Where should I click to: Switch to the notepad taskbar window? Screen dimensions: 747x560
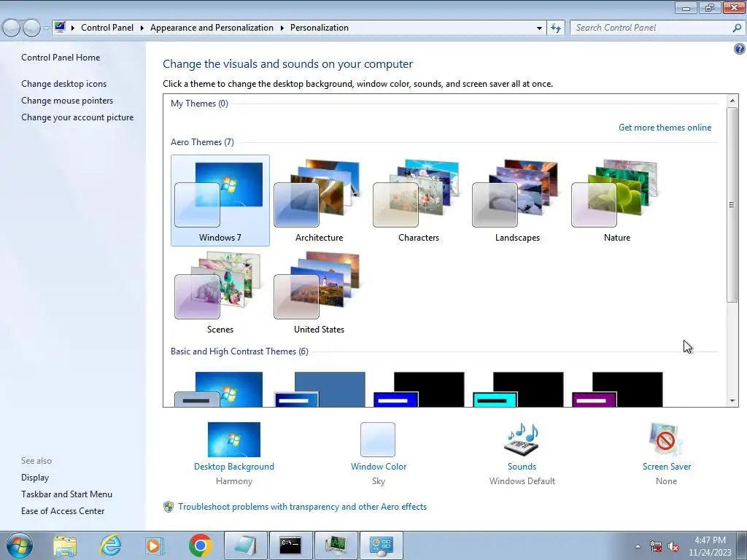(x=246, y=545)
